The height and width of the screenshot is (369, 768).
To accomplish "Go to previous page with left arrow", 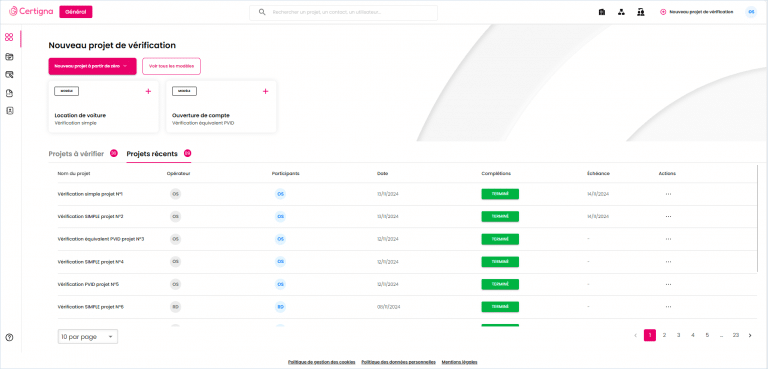I will click(x=635, y=336).
